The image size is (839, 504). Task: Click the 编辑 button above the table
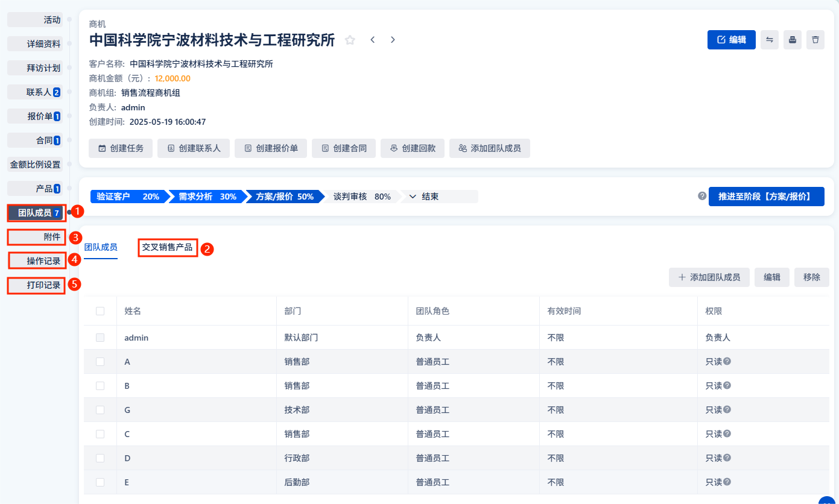[x=772, y=277]
